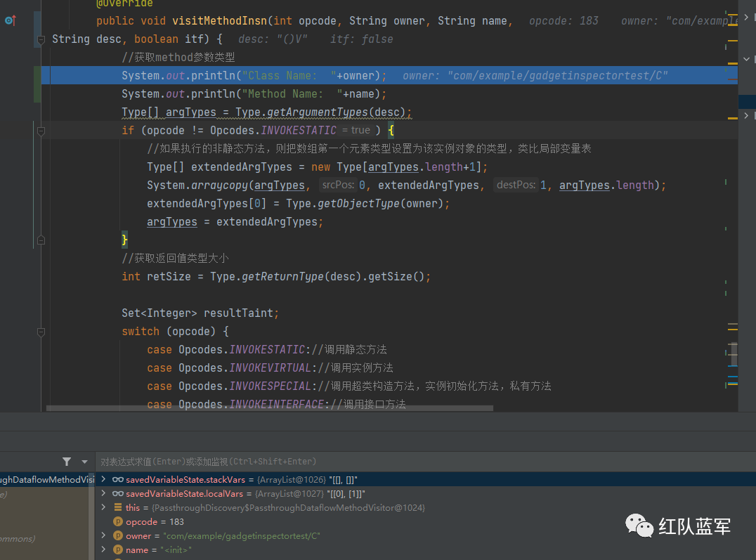Click the parameter icon beside owner
This screenshot has height=560, width=756.
[x=117, y=535]
